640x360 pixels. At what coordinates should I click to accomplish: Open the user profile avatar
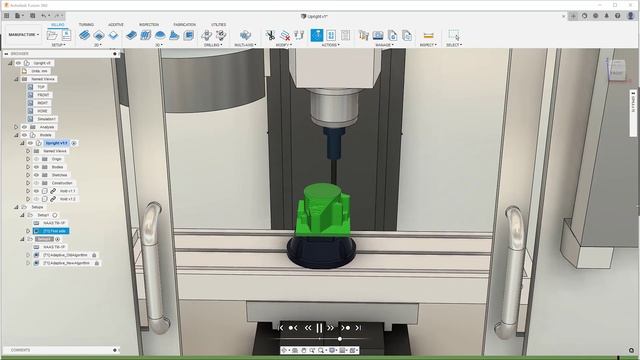click(631, 16)
